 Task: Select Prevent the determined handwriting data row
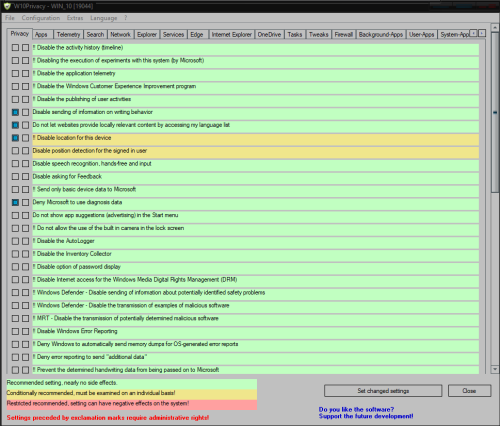pos(256,369)
